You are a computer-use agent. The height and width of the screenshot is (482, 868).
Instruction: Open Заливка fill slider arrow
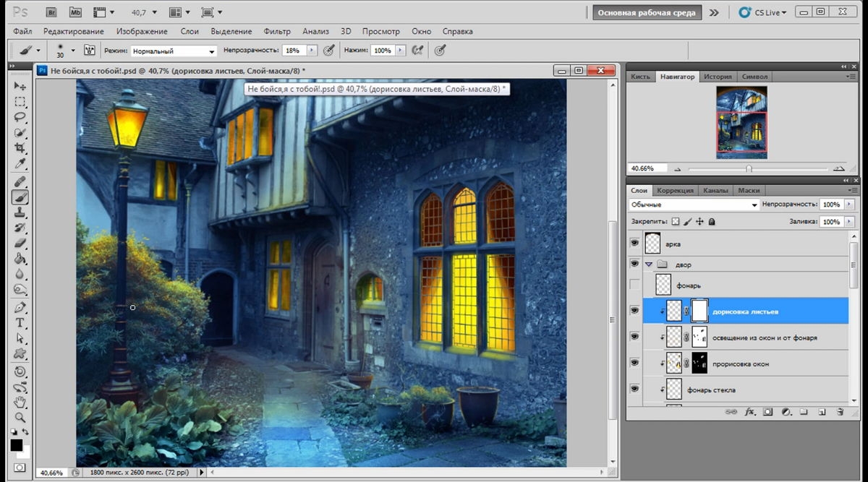click(x=848, y=222)
